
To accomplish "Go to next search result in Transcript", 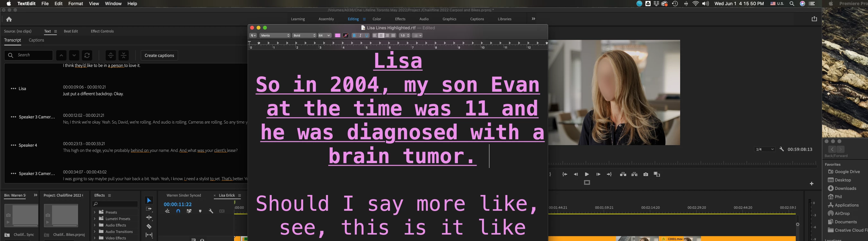I will tap(74, 55).
